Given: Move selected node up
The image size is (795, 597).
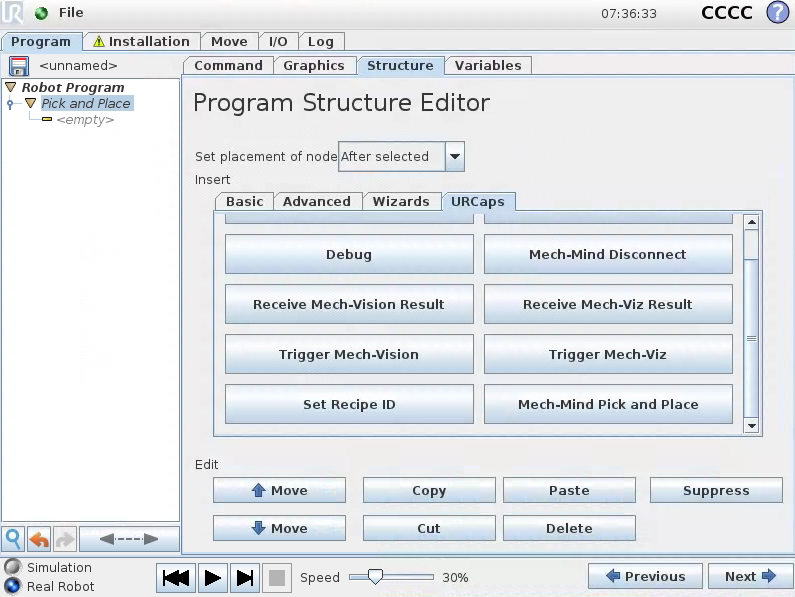Looking at the screenshot, I should click(x=279, y=490).
